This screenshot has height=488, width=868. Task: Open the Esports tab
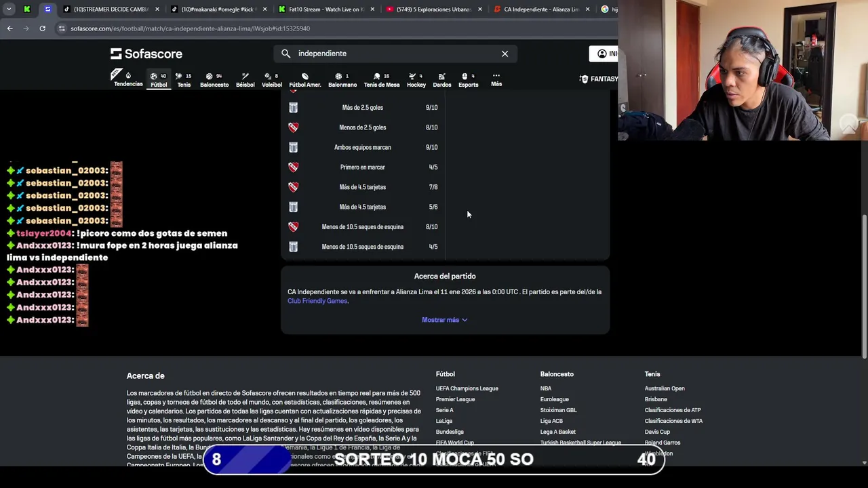pos(468,80)
